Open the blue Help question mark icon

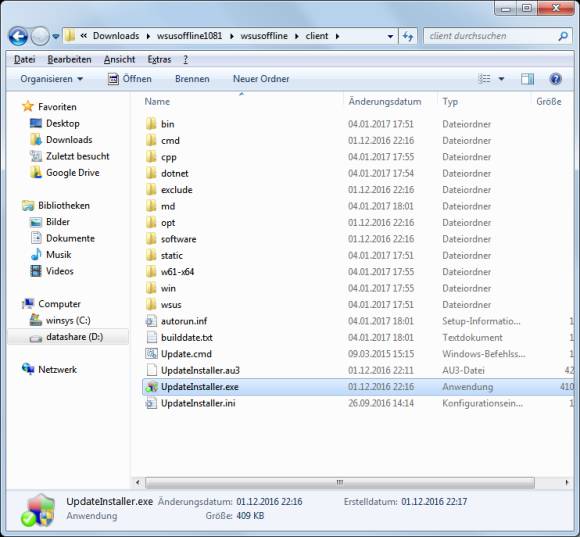(x=555, y=79)
